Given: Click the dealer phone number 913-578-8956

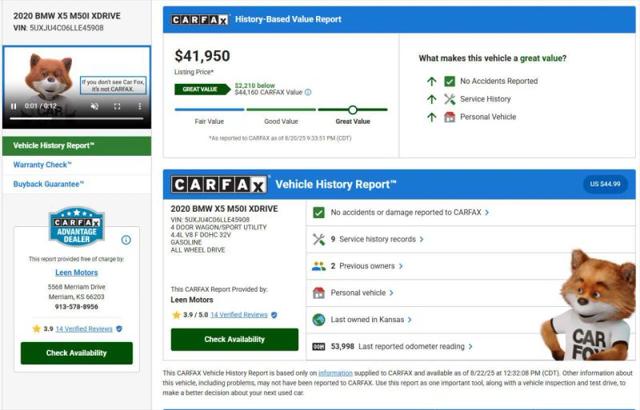Looking at the screenshot, I should pos(77,307).
